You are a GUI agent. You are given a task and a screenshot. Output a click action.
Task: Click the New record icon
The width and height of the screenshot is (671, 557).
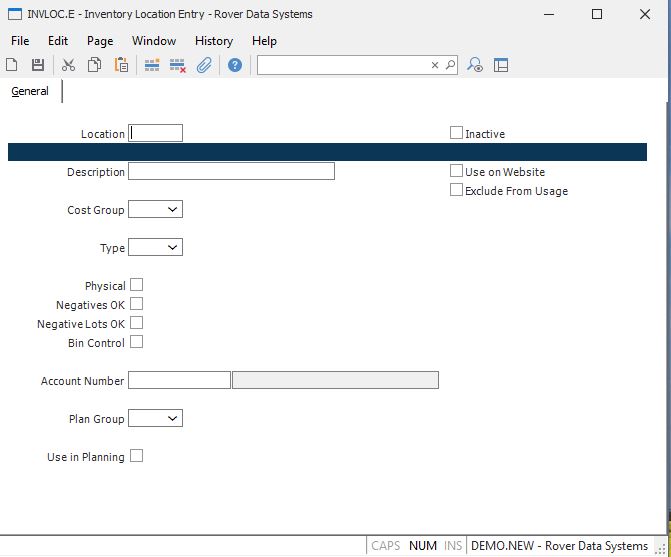(12, 65)
